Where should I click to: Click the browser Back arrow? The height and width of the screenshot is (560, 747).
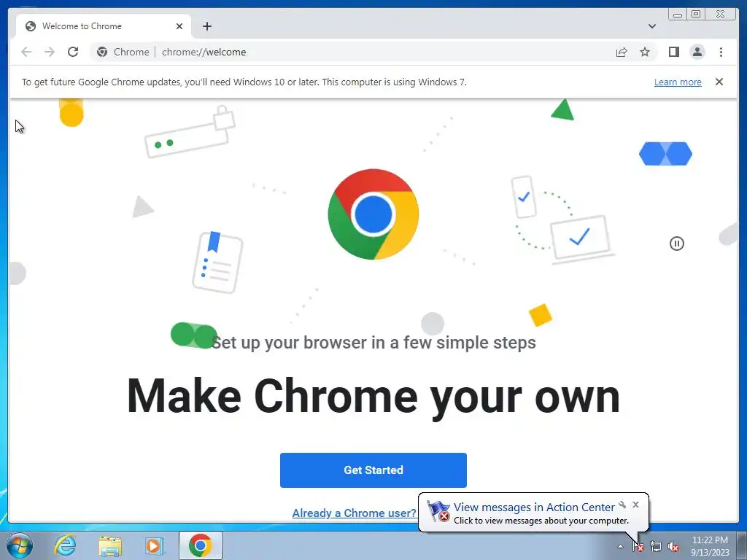tap(26, 52)
